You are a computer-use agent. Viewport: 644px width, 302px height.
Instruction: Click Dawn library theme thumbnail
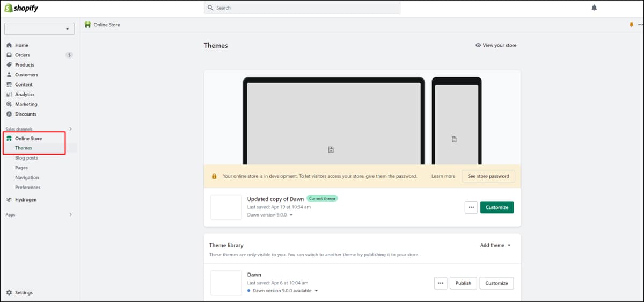click(226, 283)
